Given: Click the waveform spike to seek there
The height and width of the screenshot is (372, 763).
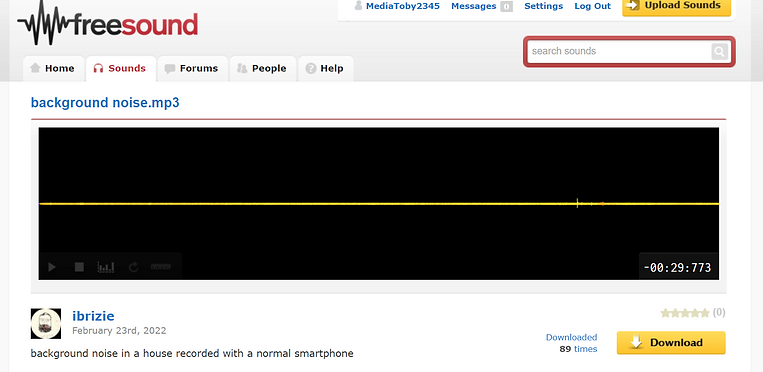Looking at the screenshot, I should [x=578, y=204].
